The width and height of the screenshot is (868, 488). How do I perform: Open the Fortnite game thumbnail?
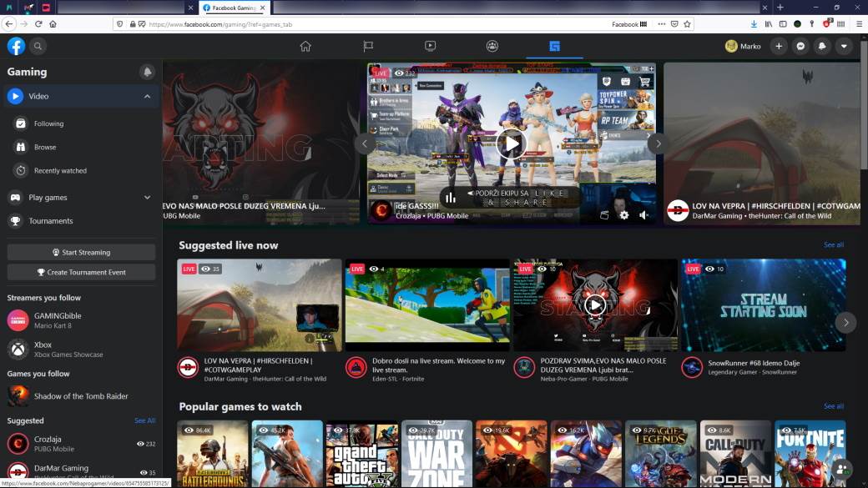tap(810, 453)
